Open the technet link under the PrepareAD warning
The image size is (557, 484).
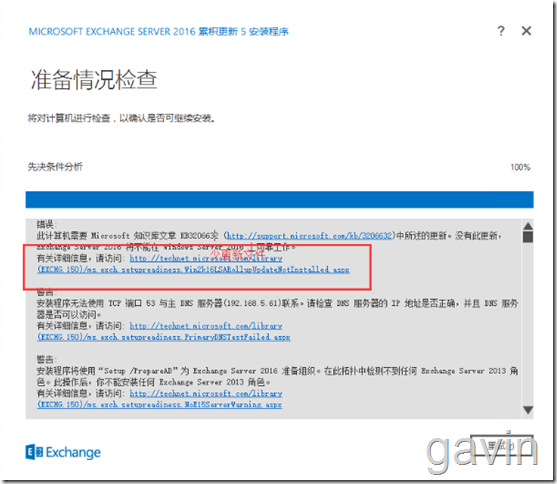click(206, 393)
